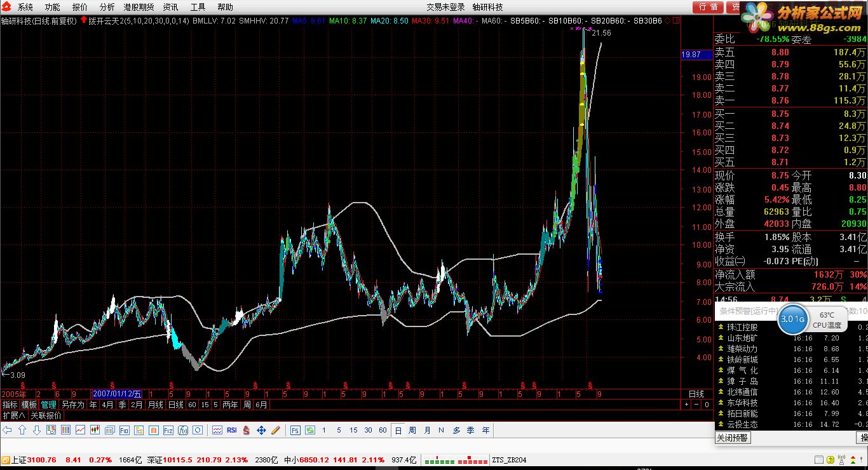Image resolution: width=868 pixels, height=470 pixels.
Task: Open the f(x) formula manager icon
Action: (182, 430)
